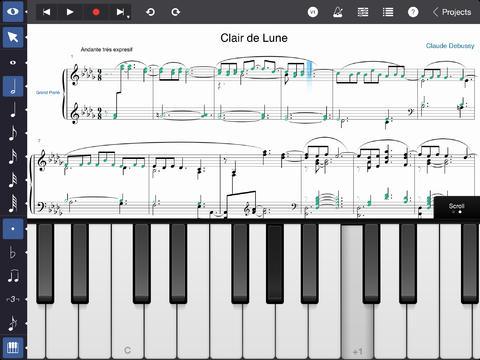Image resolution: width=480 pixels, height=360 pixels.
Task: Open the Scroll keyboard tab
Action: [x=457, y=207]
